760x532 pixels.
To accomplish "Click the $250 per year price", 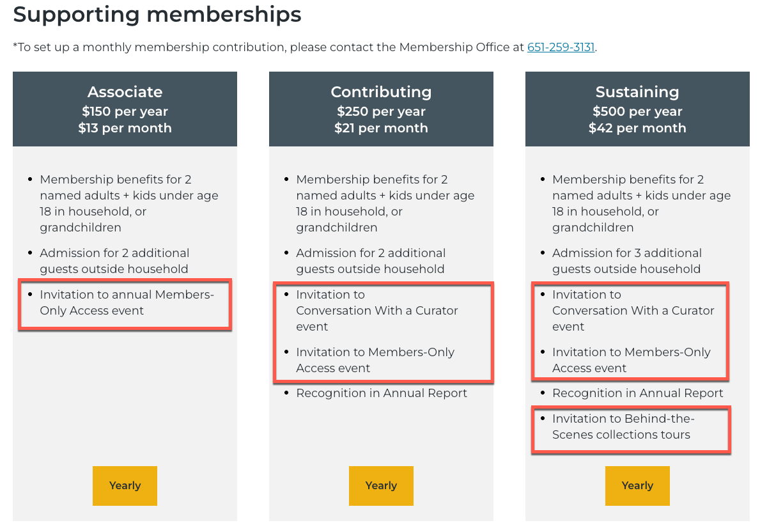I will [x=381, y=111].
